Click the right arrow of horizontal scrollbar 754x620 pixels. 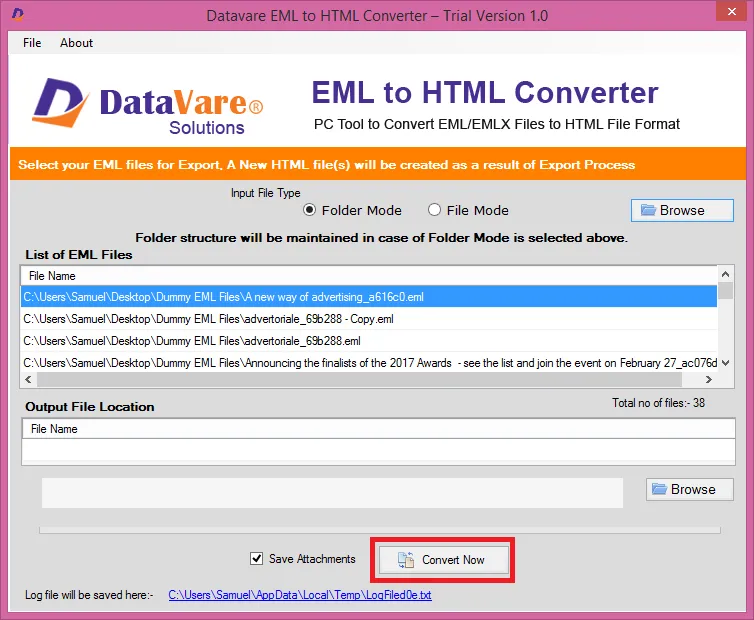[709, 380]
